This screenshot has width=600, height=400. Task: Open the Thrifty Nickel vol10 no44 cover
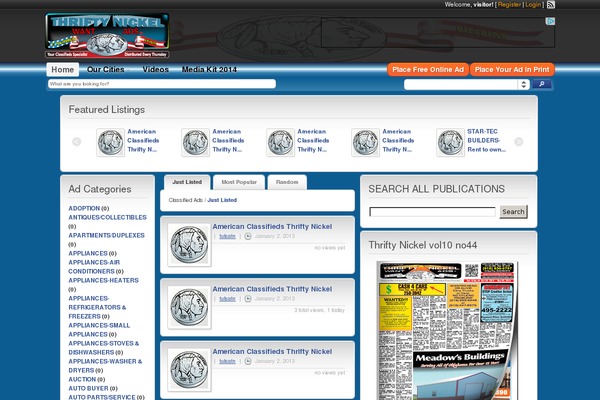[447, 331]
